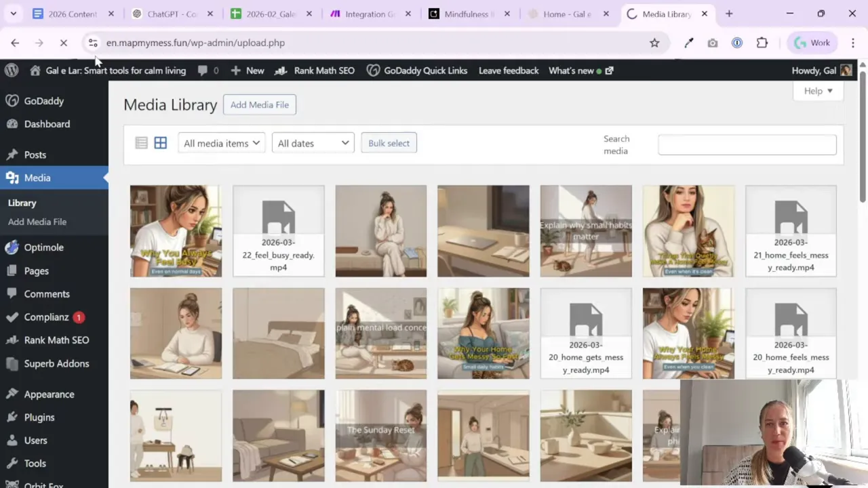Click the Search media input field
Screen dimensions: 868x488
[x=747, y=144]
